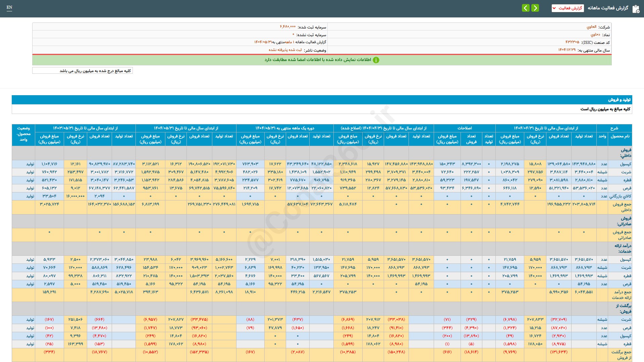Click the million rial amounts note box
The image size is (644, 362).
[83, 71]
